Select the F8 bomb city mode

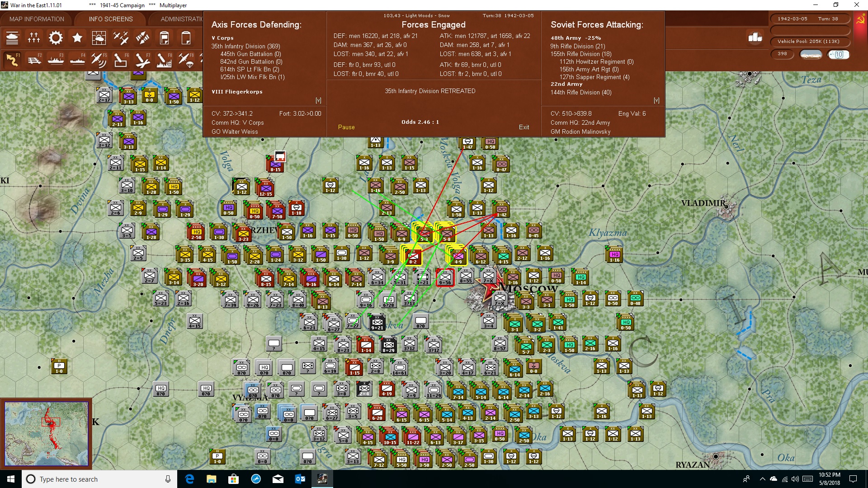[164, 60]
